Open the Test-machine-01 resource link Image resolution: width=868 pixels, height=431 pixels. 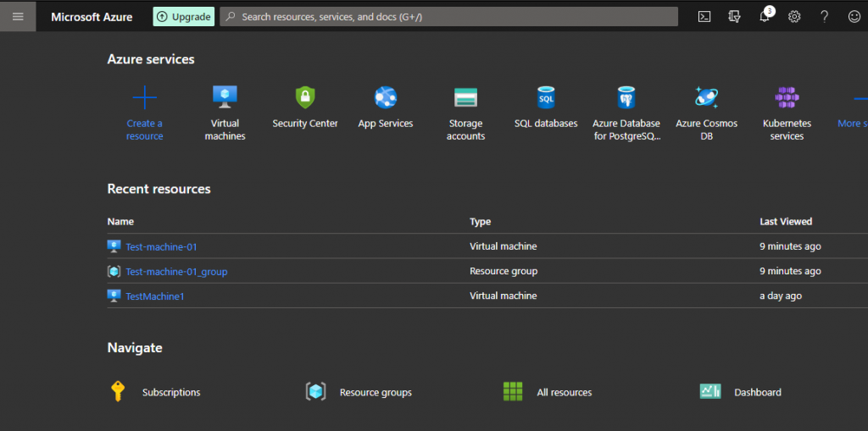(161, 246)
